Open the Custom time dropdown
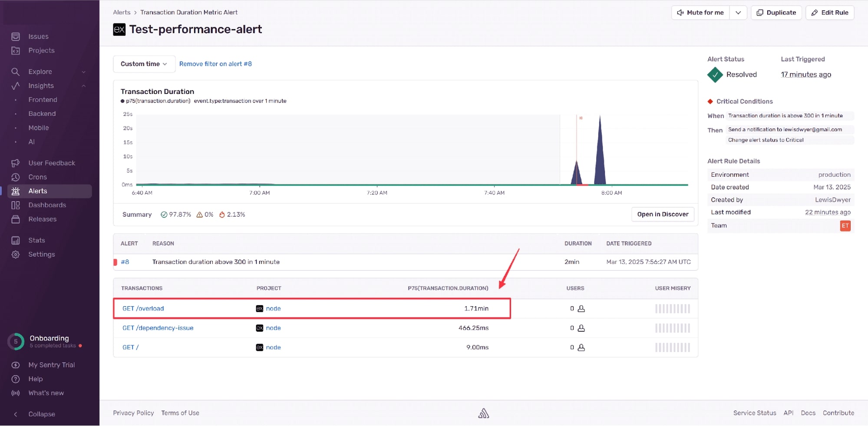868x426 pixels. (x=143, y=64)
